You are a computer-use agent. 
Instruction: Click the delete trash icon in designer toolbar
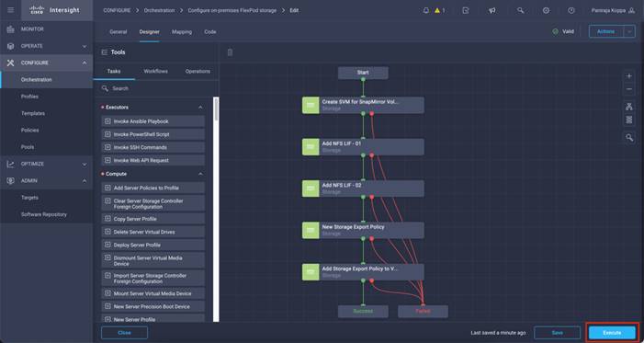230,52
